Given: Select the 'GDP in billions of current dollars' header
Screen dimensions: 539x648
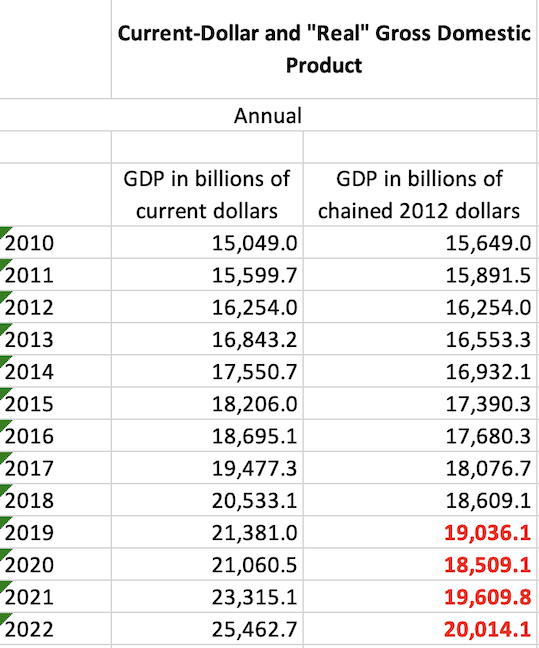Looking at the screenshot, I should 207,195.
